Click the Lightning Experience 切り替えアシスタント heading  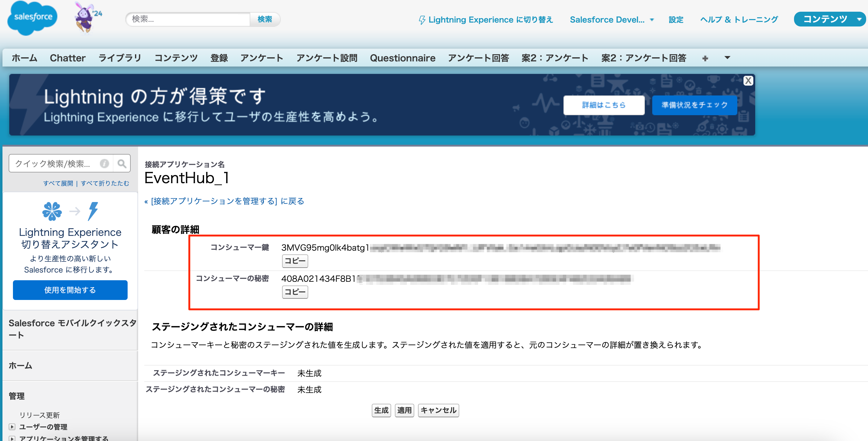(70, 238)
